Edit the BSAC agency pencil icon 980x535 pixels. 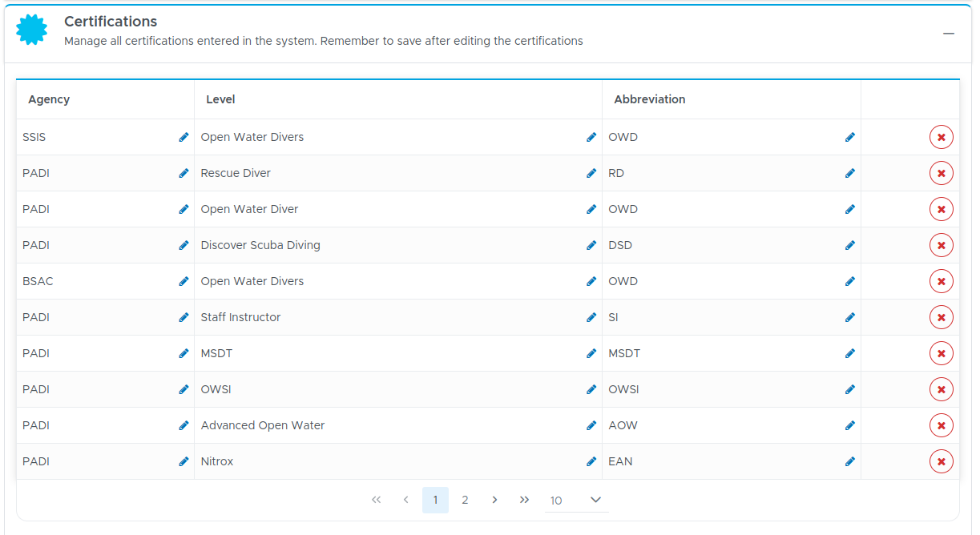(184, 281)
